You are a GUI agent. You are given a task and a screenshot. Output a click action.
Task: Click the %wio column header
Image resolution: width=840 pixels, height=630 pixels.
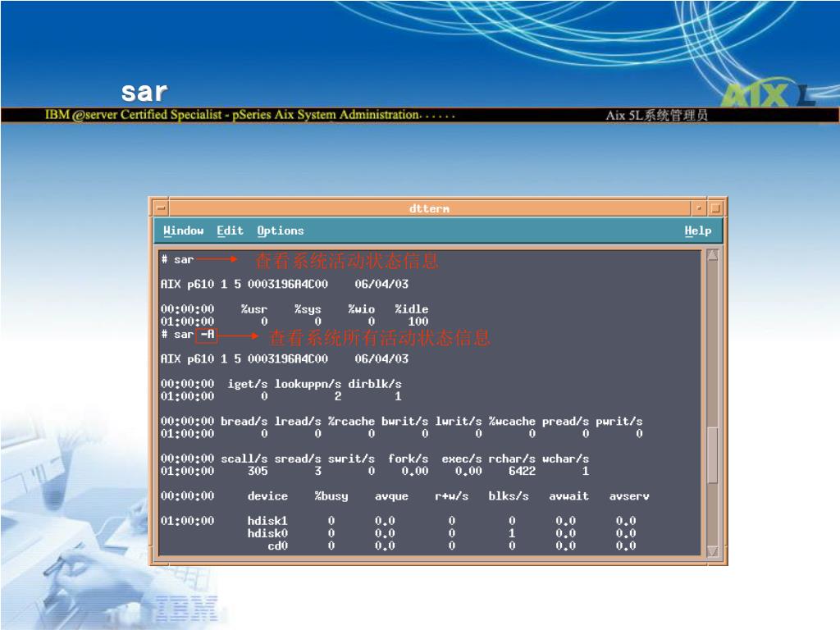[361, 309]
